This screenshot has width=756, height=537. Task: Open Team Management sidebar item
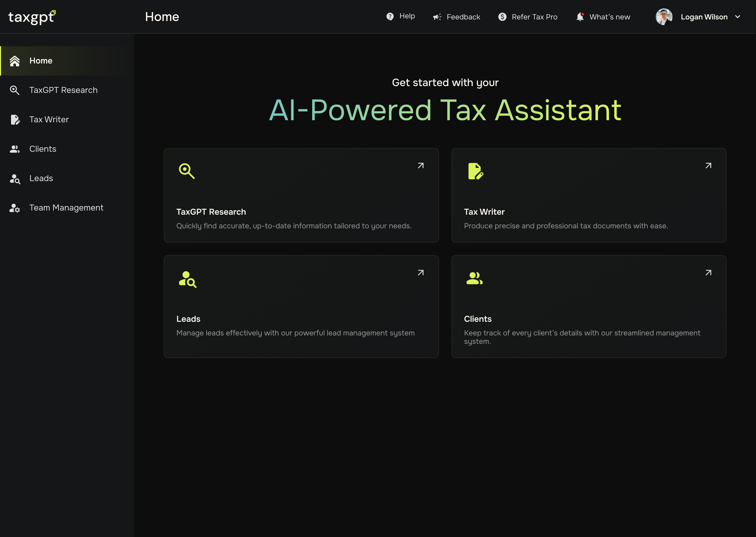click(x=66, y=208)
